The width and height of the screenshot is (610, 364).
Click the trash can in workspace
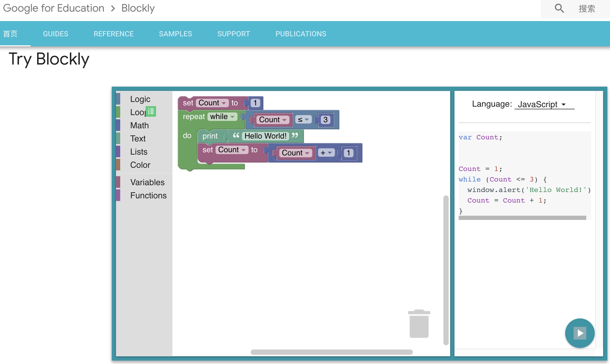click(x=419, y=324)
